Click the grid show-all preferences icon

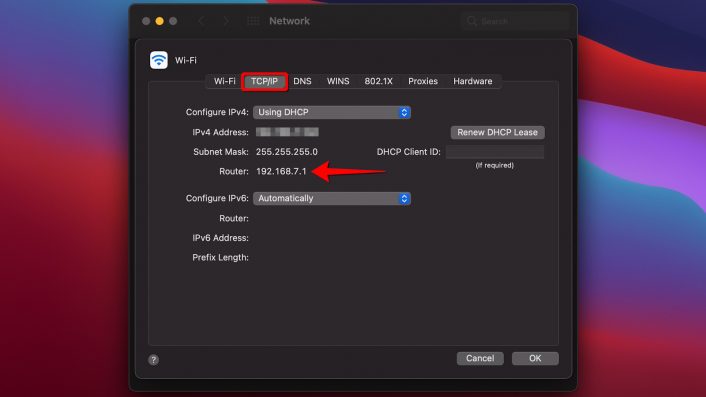point(253,21)
